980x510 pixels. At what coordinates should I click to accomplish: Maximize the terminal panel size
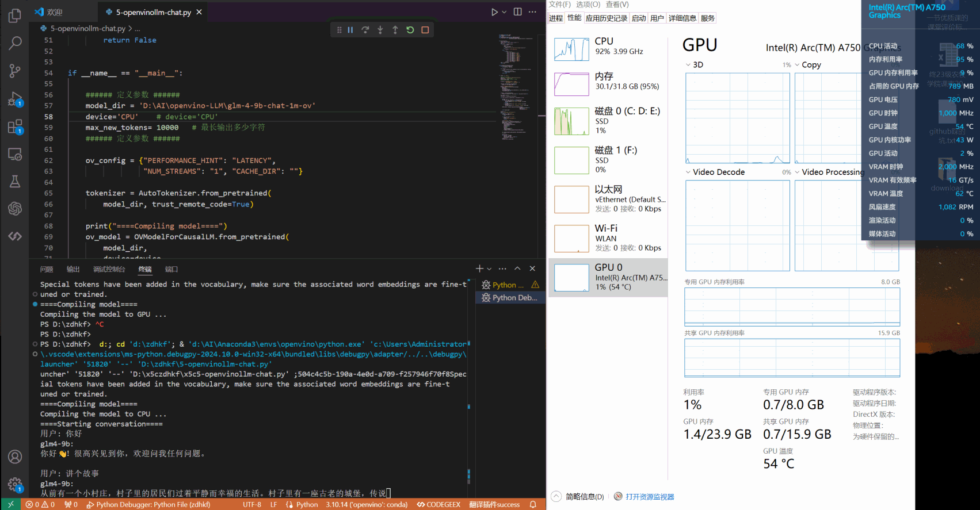point(517,269)
